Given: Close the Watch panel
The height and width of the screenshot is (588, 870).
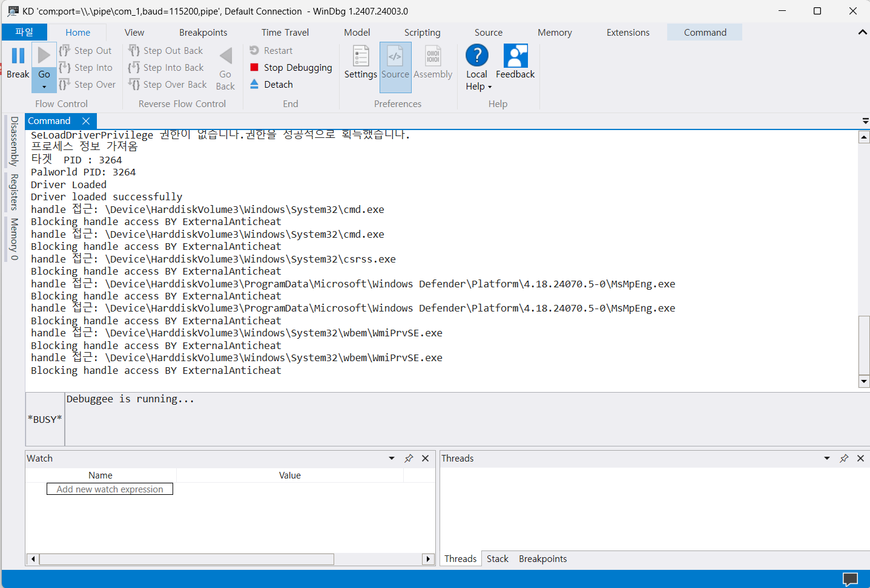Looking at the screenshot, I should 426,459.
